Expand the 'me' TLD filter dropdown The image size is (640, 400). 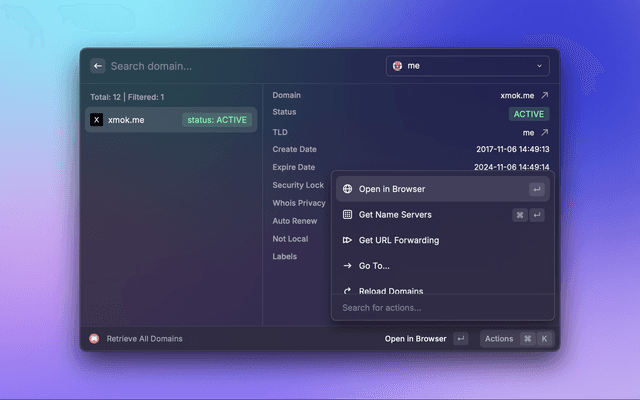pyautogui.click(x=467, y=66)
